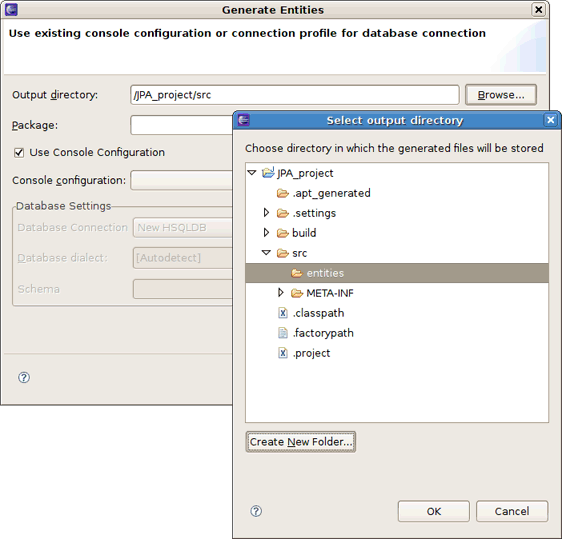Image resolution: width=562 pixels, height=539 pixels.
Task: Click the JPA_project folder icon
Action: click(x=268, y=173)
